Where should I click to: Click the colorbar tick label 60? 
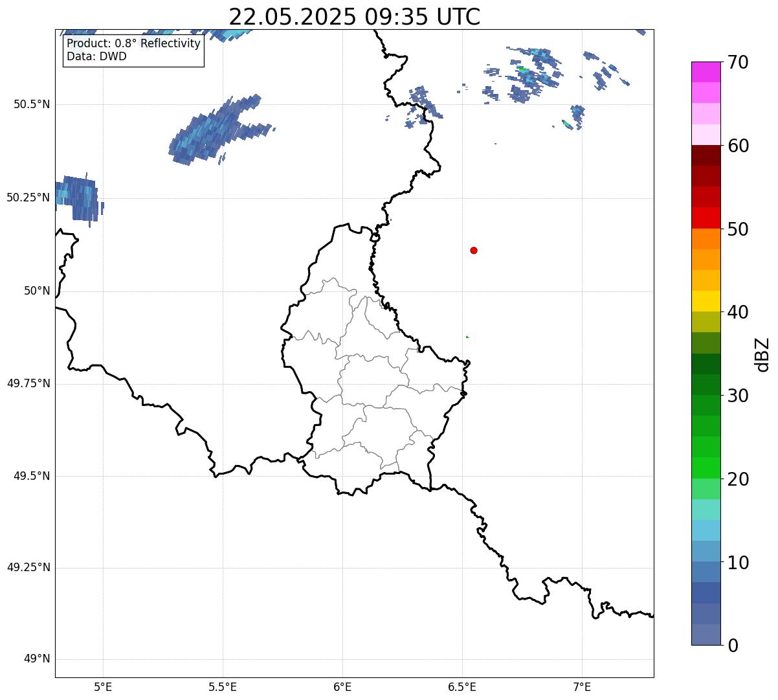[x=738, y=146]
